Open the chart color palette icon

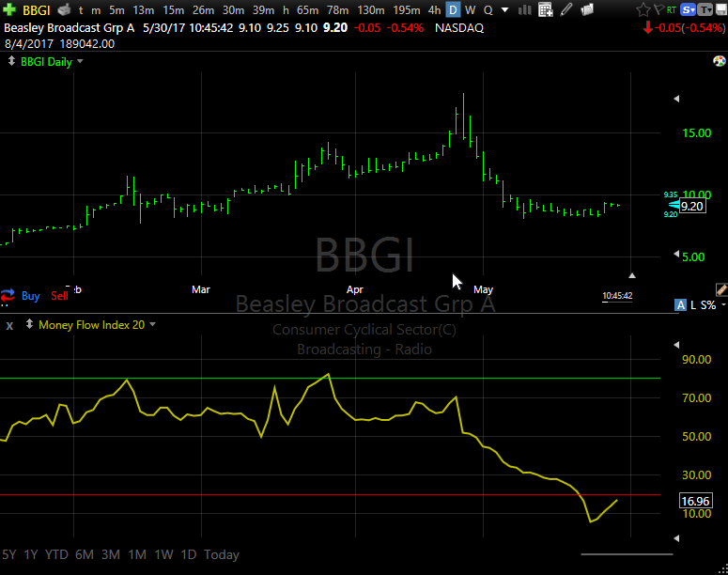(720, 61)
